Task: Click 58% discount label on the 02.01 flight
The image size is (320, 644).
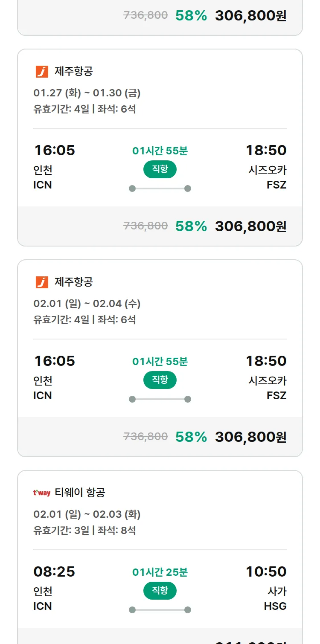Action: tap(191, 437)
